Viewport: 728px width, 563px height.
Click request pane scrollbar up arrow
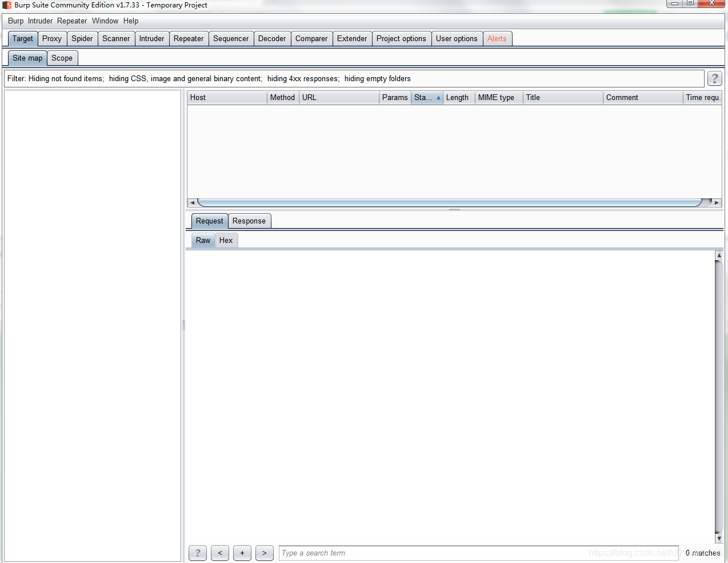719,255
